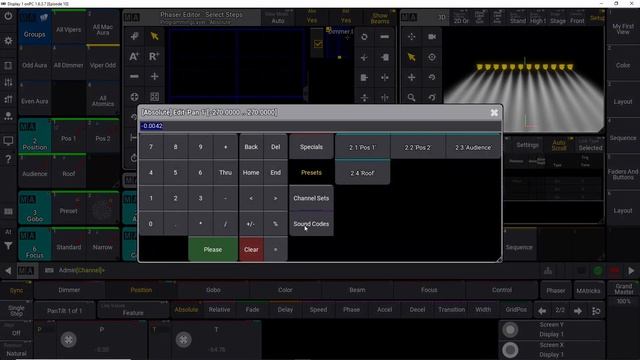Screen dimensions: 640x360
Task: Click the fit grid tool in Phaser Editor
Action: (x=154, y=97)
